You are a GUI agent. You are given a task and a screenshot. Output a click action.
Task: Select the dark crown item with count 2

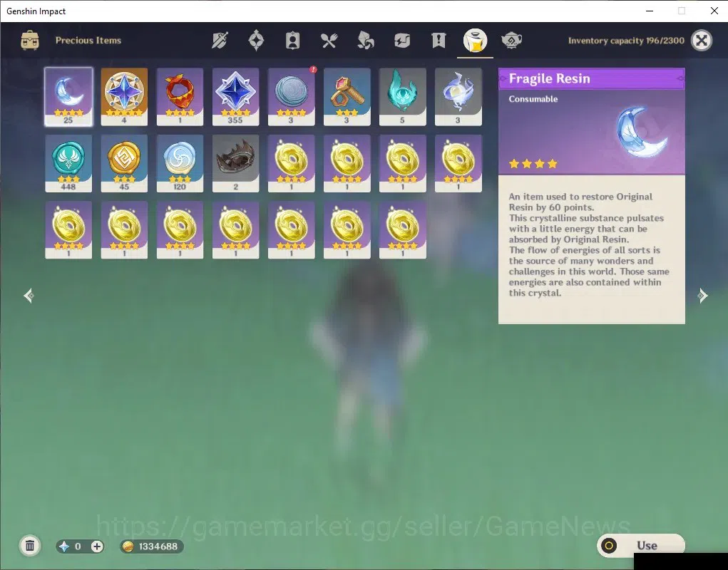pos(235,163)
